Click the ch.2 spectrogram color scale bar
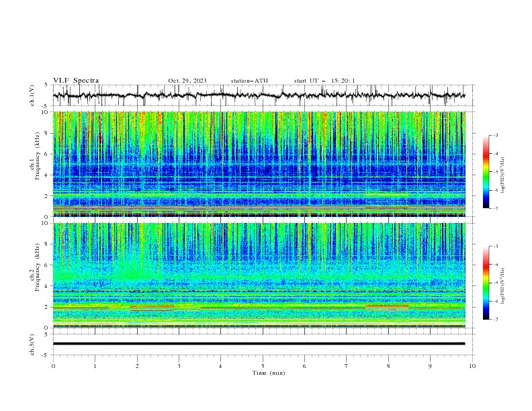This screenshot has height=411, width=532. point(486,283)
